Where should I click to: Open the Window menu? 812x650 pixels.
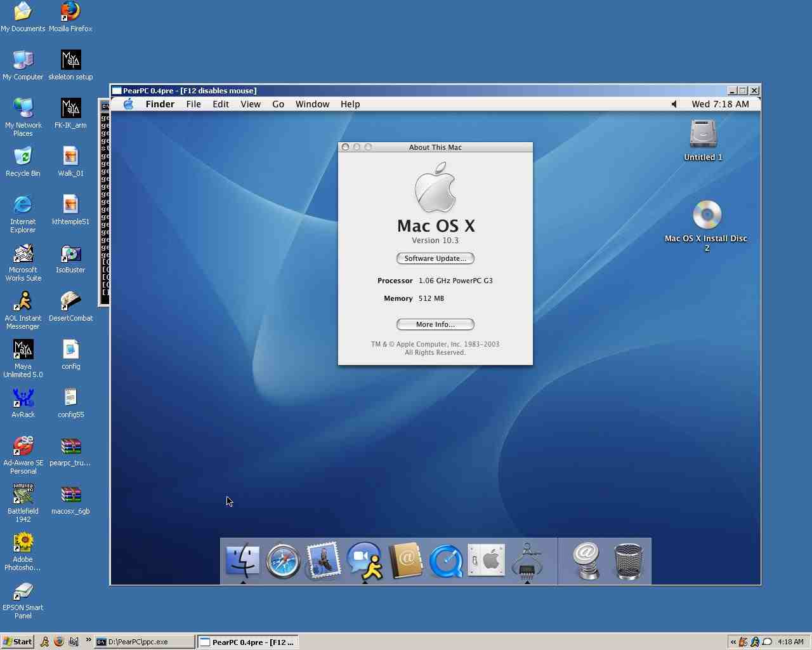pyautogui.click(x=312, y=104)
